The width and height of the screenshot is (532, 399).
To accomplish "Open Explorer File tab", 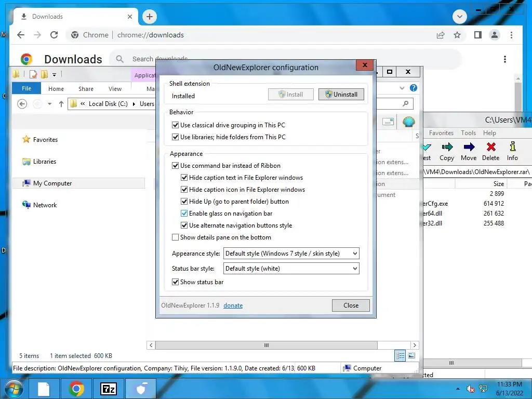I will point(26,88).
